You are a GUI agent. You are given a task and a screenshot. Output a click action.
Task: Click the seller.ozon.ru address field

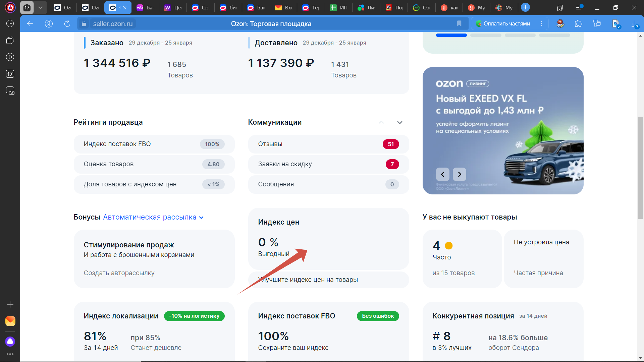point(113,23)
